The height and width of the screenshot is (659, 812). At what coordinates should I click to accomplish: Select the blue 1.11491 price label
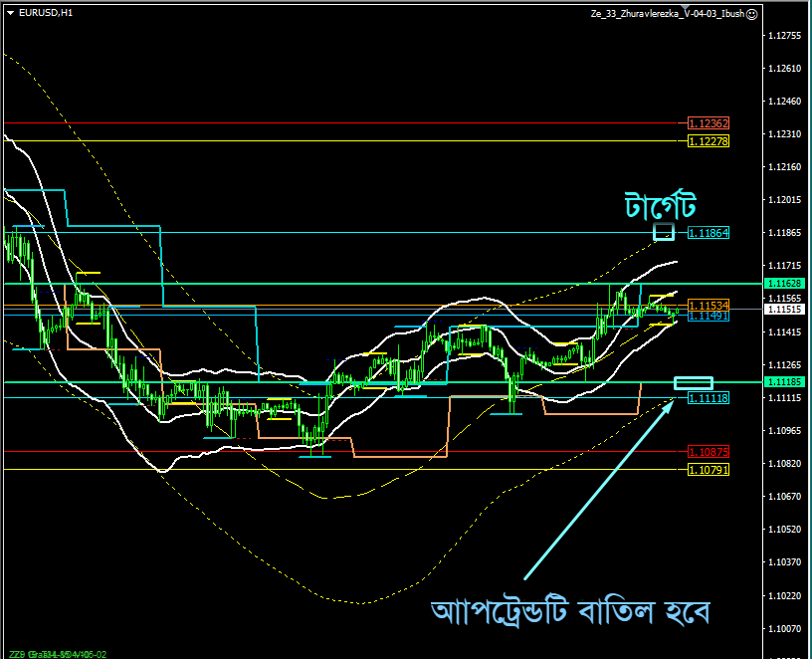click(709, 316)
